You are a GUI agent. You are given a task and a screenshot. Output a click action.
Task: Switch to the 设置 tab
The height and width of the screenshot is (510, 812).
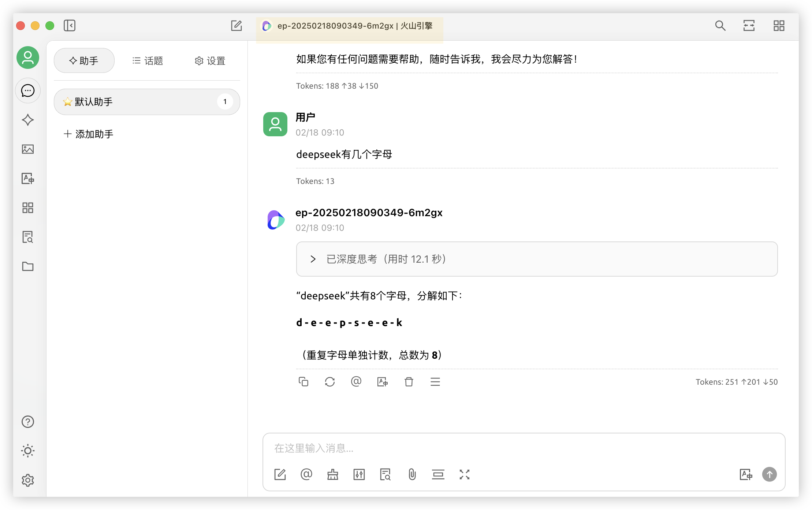pos(210,61)
